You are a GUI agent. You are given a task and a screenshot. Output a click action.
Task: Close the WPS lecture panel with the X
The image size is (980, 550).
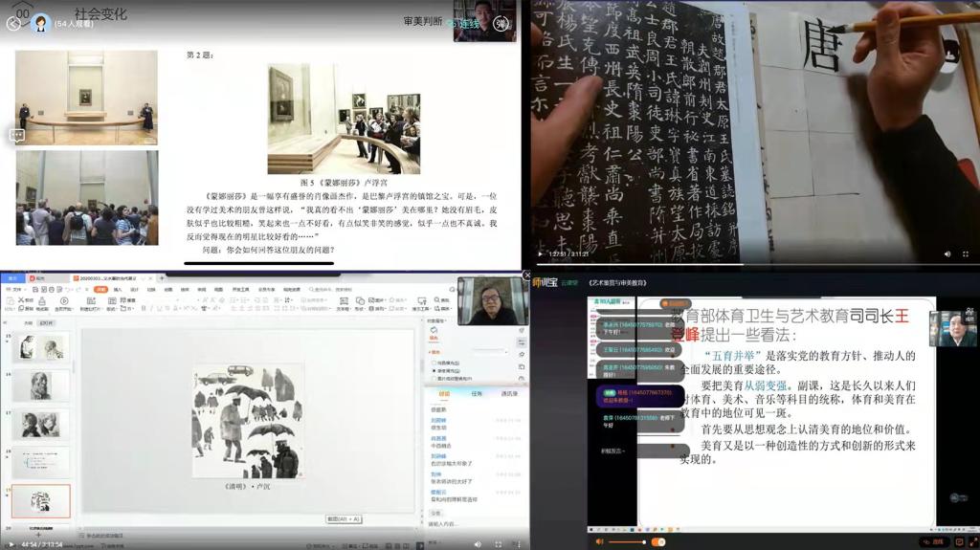pos(526,275)
